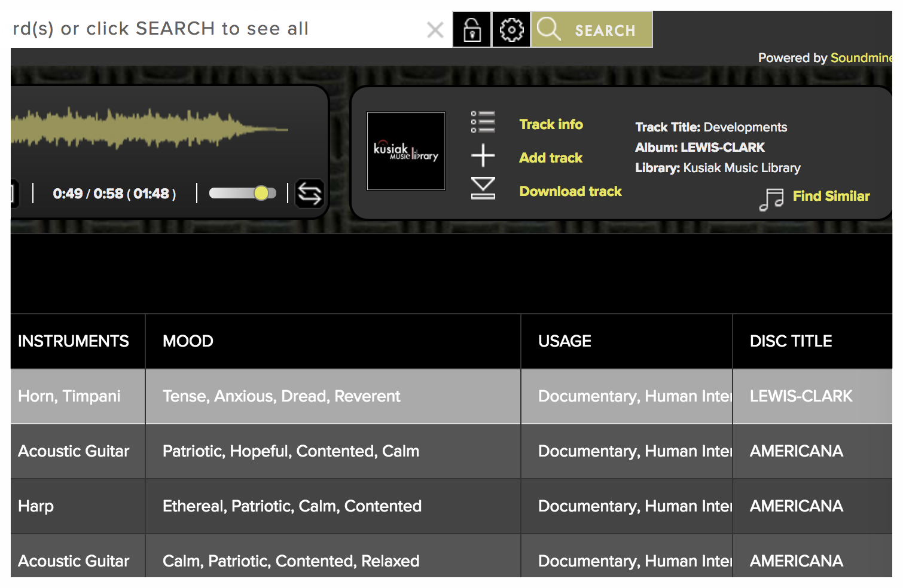
Task: Open the Find Similar link
Action: tap(831, 196)
